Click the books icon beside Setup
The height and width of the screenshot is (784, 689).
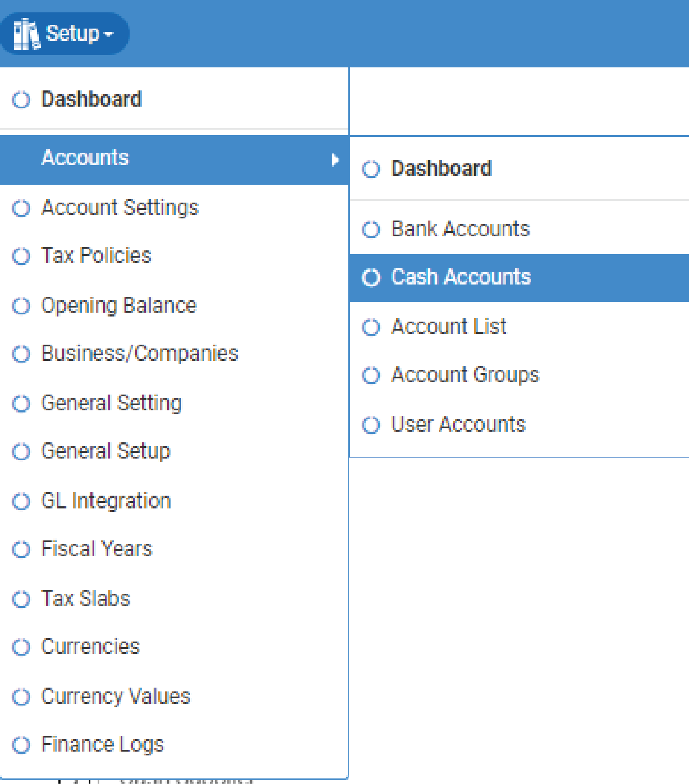click(x=26, y=34)
